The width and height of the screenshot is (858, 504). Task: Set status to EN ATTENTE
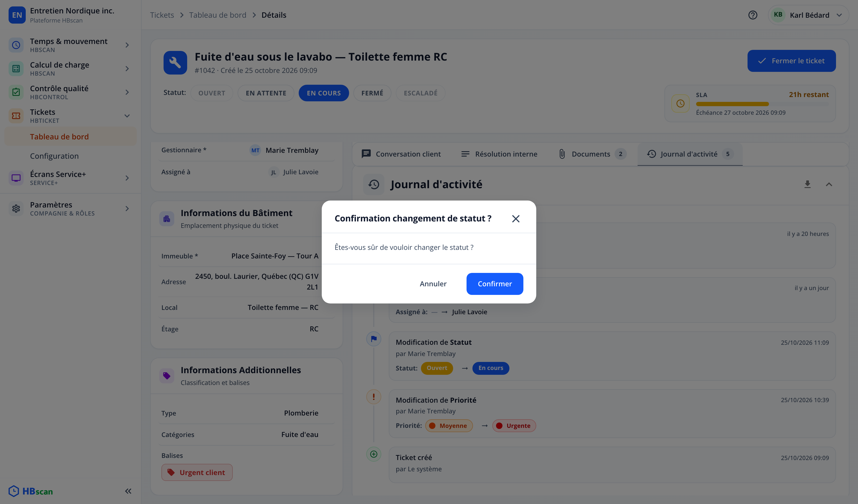point(266,93)
